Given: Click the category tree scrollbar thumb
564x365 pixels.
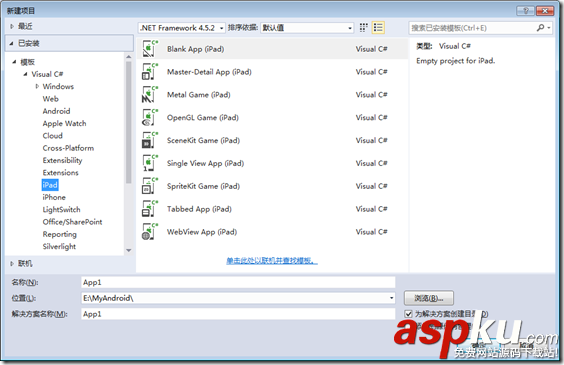Looking at the screenshot, I should coord(128,122).
